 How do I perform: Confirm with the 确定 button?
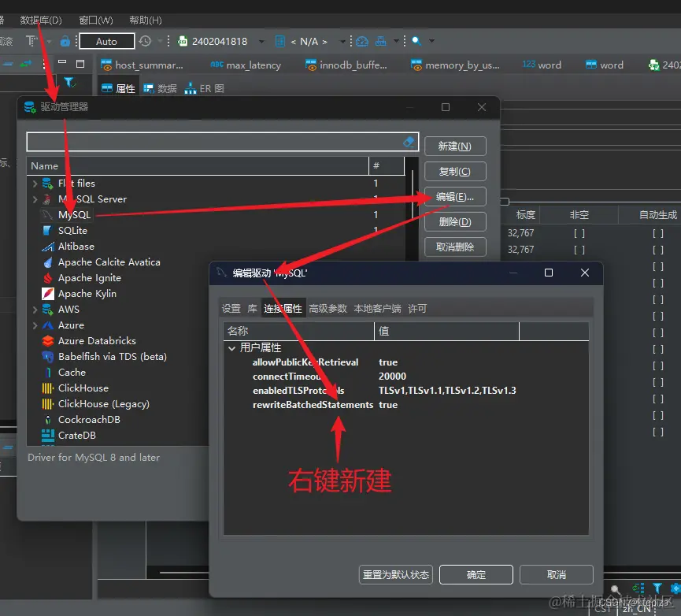(476, 575)
